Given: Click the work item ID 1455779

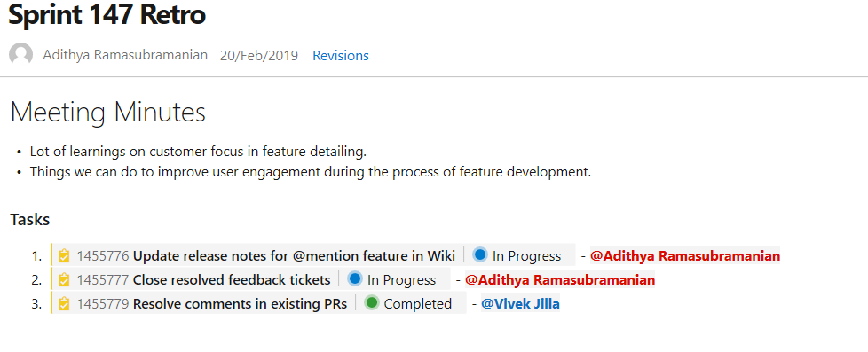Looking at the screenshot, I should 103,304.
